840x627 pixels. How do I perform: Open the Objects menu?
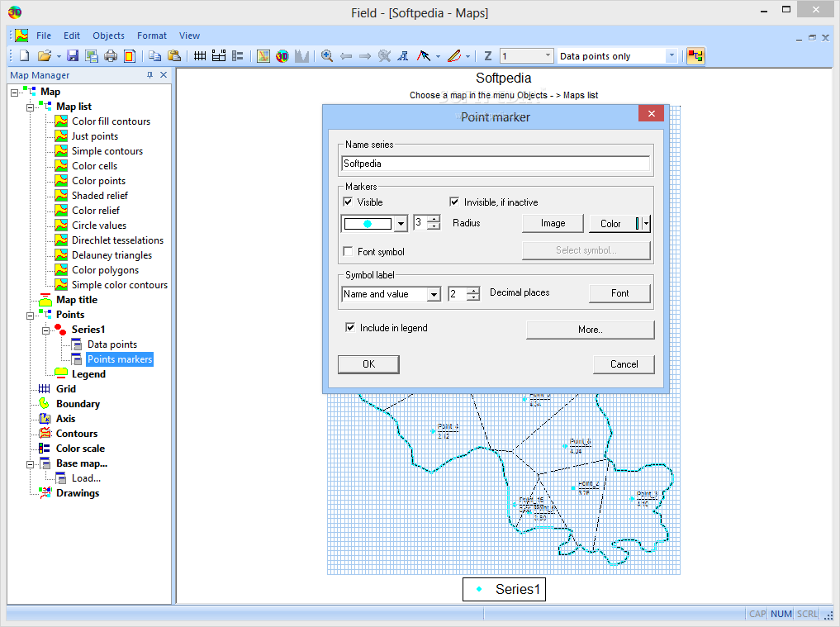(x=108, y=36)
